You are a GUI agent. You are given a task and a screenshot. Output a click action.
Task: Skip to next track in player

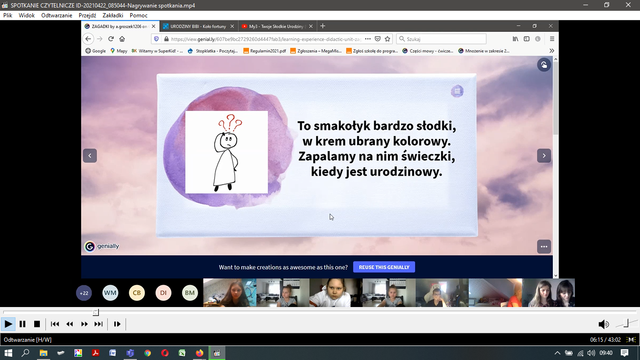pos(98,324)
